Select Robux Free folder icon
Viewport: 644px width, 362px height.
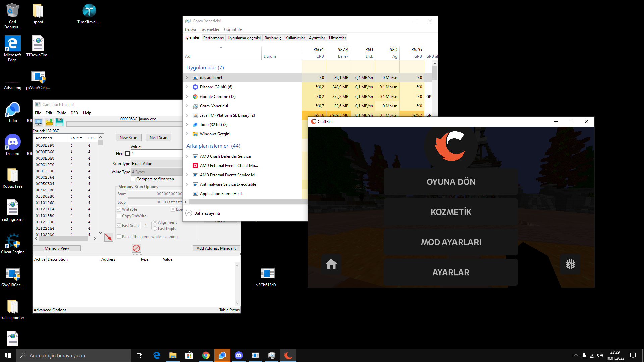coord(13,178)
